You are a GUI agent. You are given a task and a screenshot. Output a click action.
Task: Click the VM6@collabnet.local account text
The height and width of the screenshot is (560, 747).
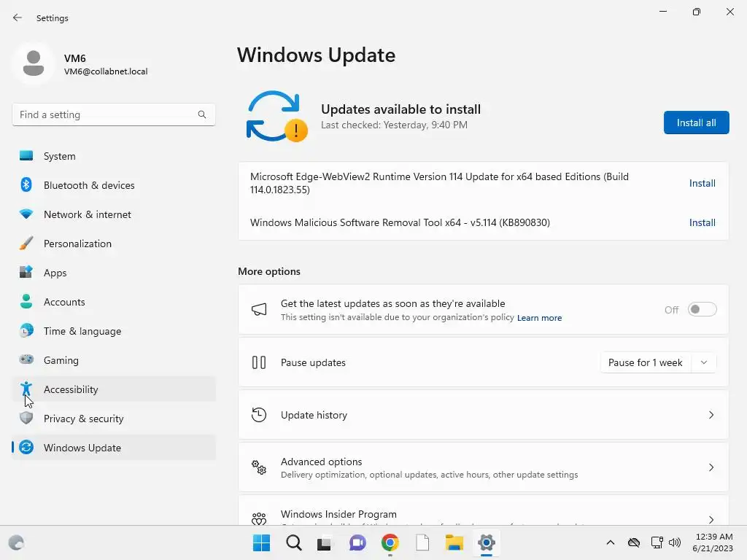(106, 71)
